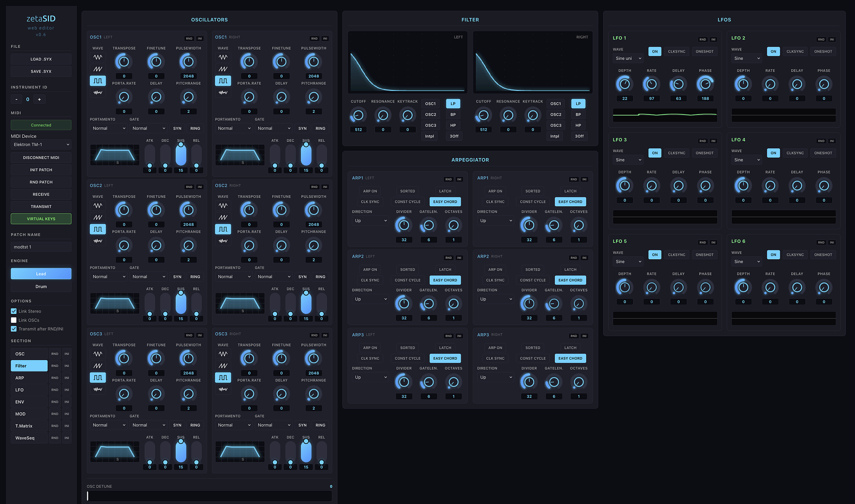Toggle LFO 1 ON button
This screenshot has width=855, height=504.
coord(655,52)
